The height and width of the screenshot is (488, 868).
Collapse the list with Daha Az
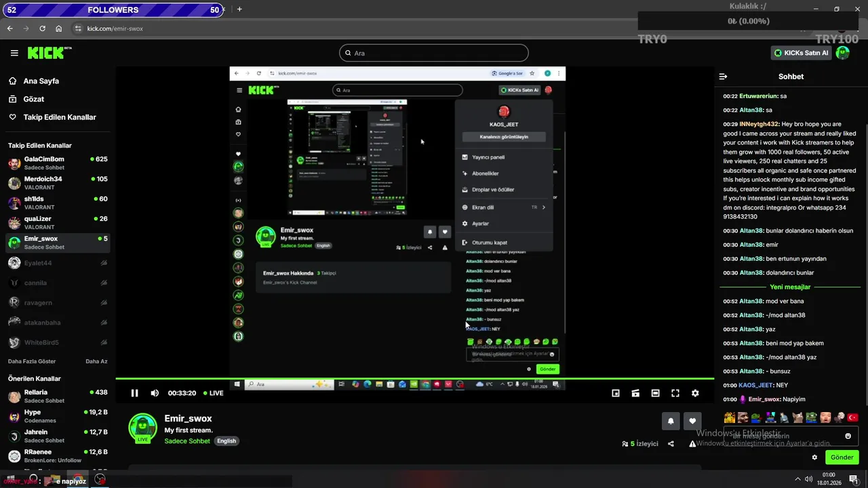click(x=96, y=361)
